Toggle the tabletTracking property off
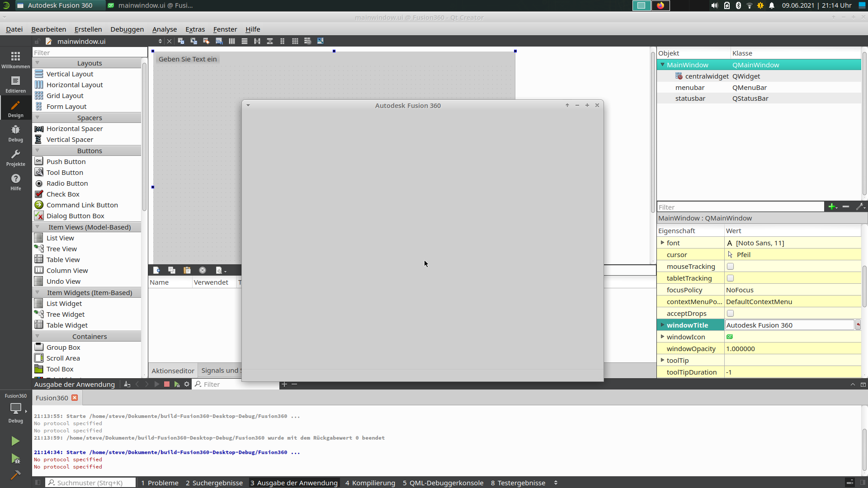Viewport: 868px width, 488px height. click(731, 278)
